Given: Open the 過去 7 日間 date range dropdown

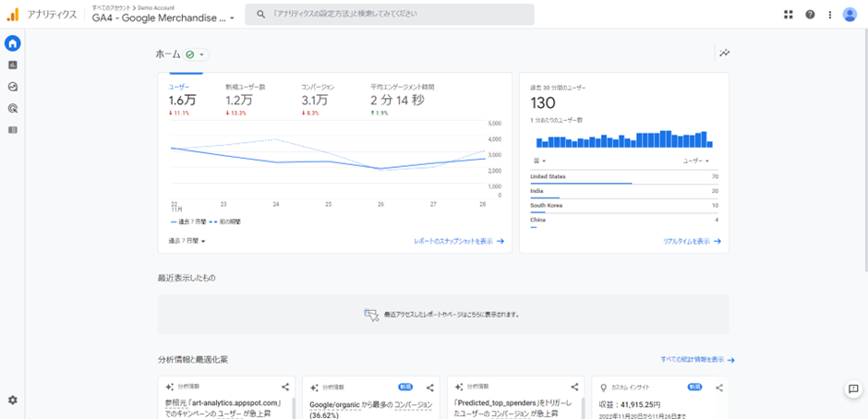Looking at the screenshot, I should coord(187,241).
